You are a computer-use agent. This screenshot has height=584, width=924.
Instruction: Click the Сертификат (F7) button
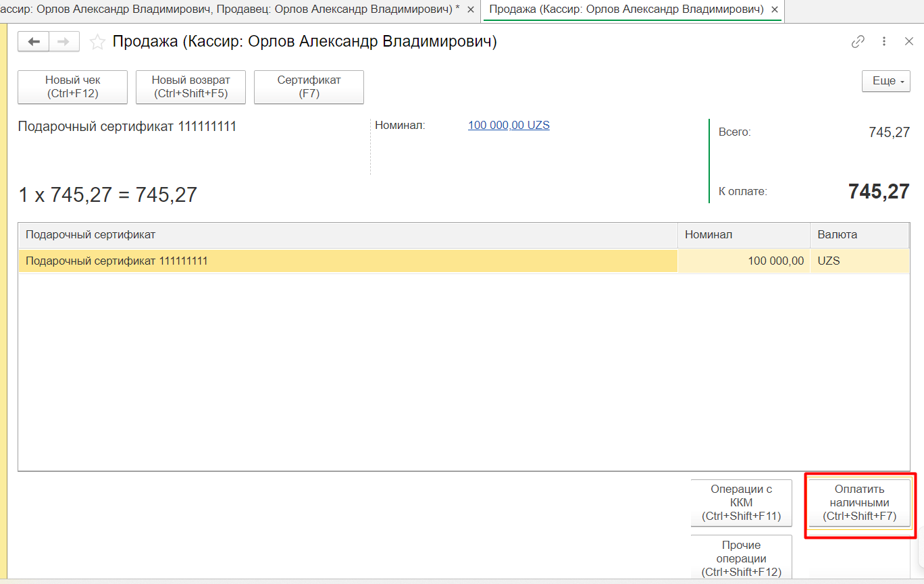(309, 87)
